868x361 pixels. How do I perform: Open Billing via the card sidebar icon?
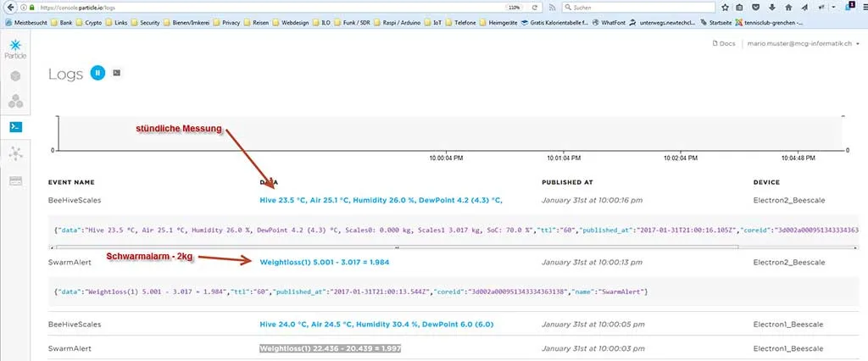point(15,181)
